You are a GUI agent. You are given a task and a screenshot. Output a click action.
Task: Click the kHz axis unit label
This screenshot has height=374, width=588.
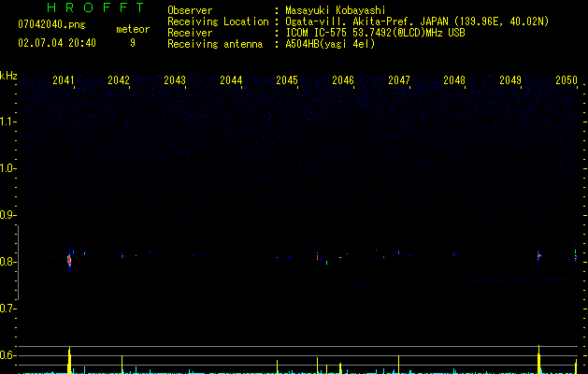point(8,76)
